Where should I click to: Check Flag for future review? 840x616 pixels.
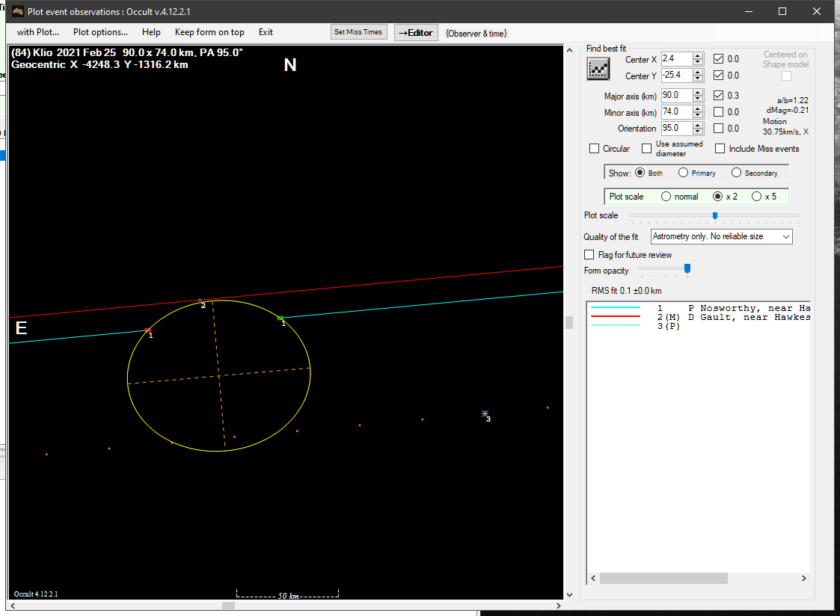(x=589, y=255)
